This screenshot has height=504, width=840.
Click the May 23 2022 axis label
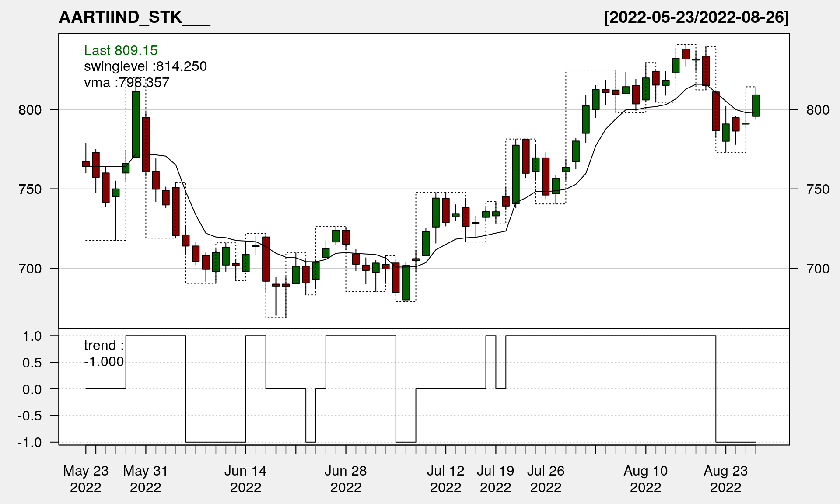pyautogui.click(x=86, y=479)
